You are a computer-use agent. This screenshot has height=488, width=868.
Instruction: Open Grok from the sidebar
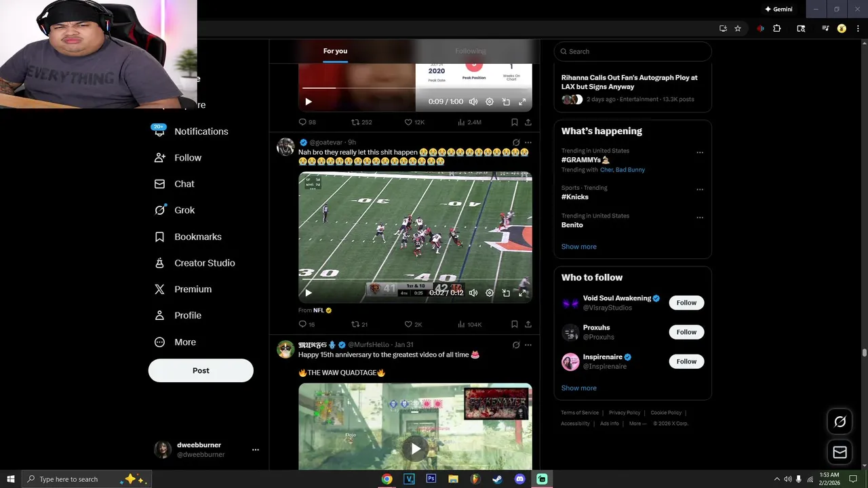click(x=174, y=210)
